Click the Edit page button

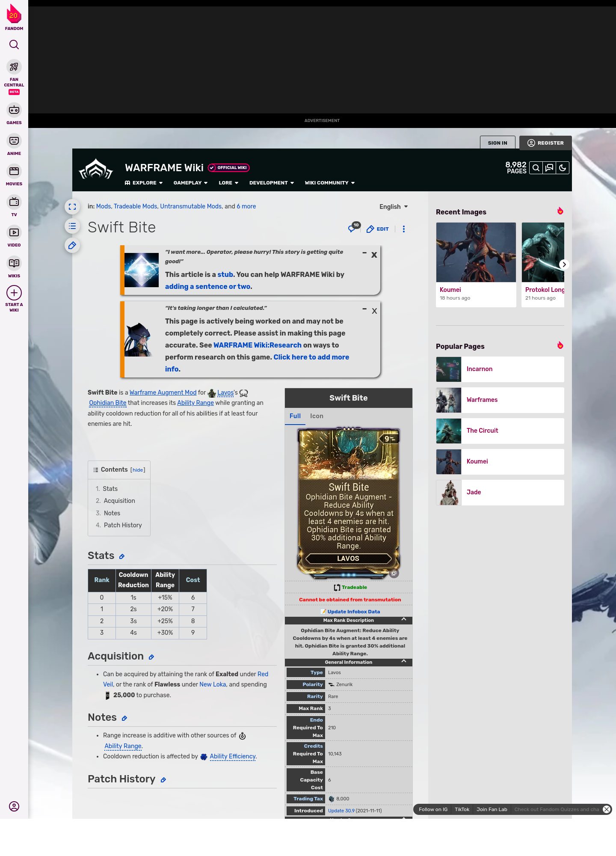pyautogui.click(x=378, y=229)
